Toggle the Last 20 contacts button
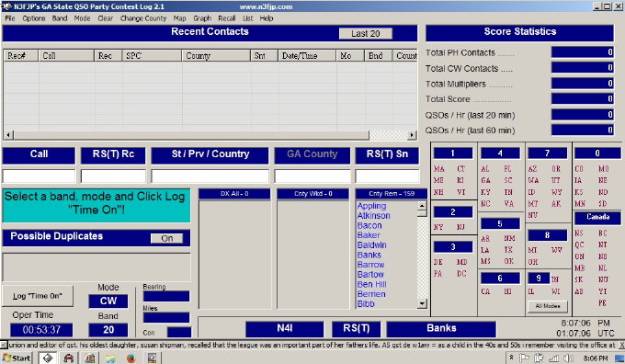 tap(366, 33)
